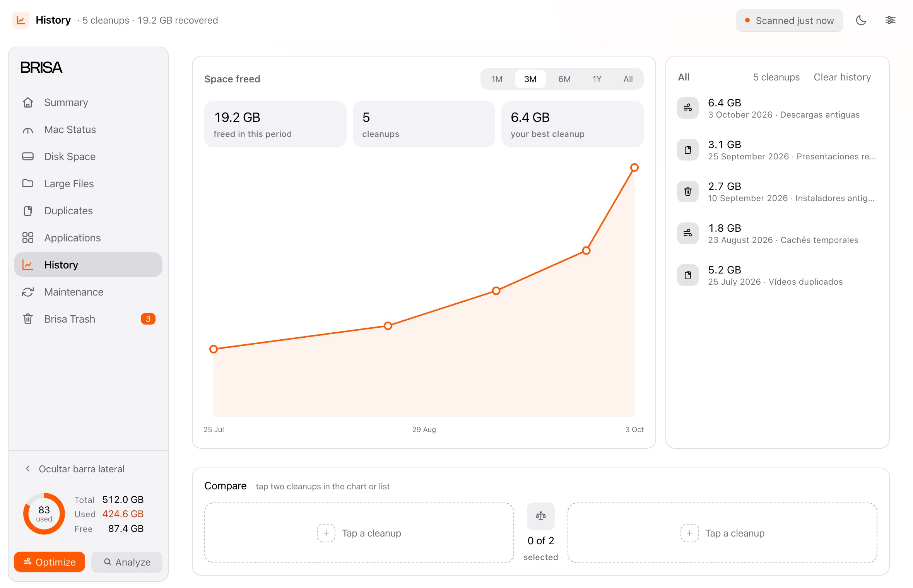Select the 1M time range

coord(497,79)
